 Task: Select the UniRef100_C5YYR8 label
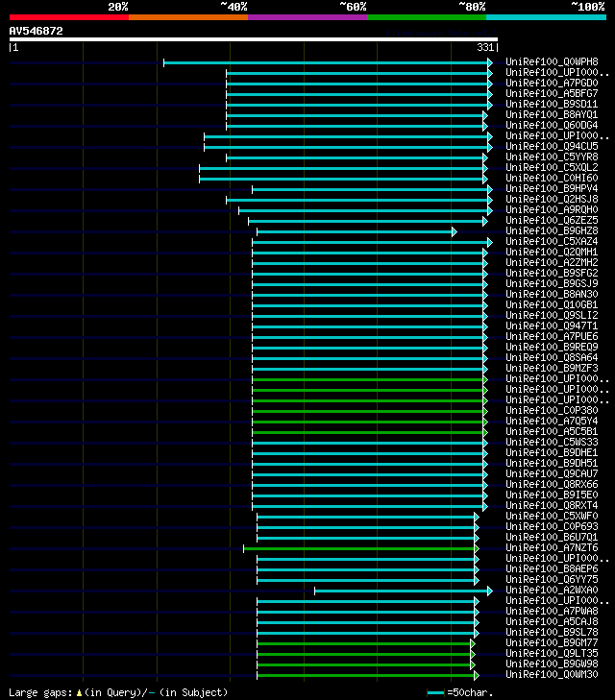click(552, 157)
